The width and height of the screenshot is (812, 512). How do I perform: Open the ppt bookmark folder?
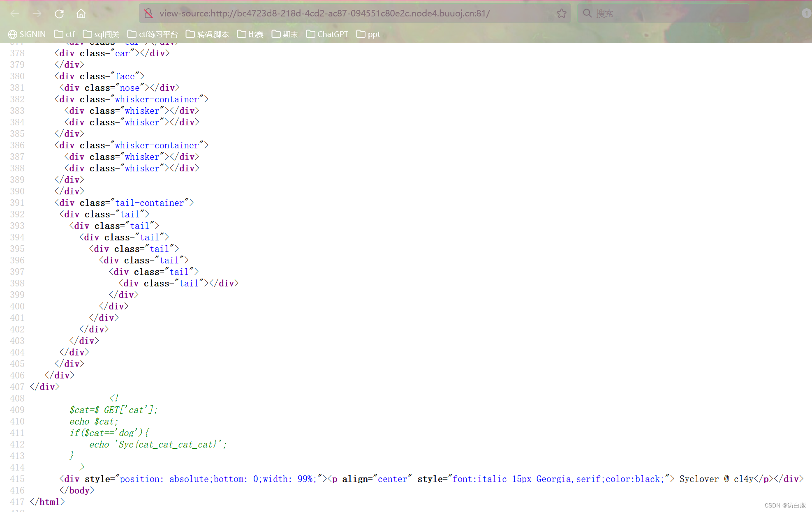[368, 34]
